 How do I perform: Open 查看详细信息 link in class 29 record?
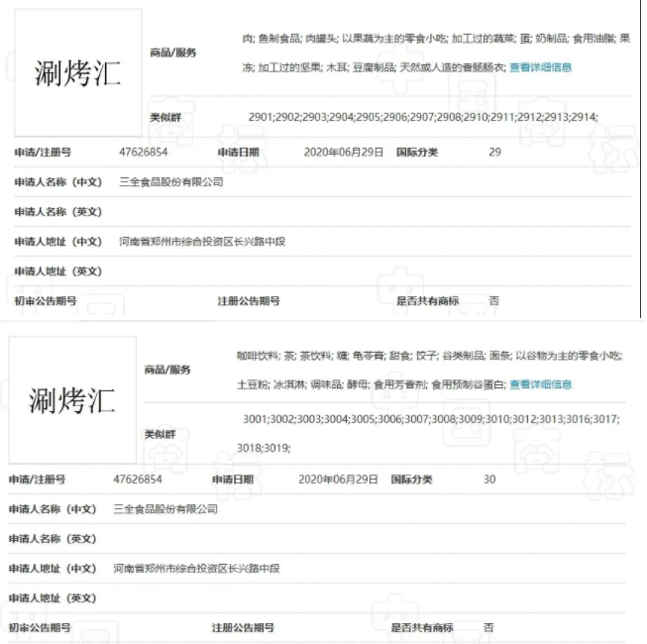tap(540, 67)
